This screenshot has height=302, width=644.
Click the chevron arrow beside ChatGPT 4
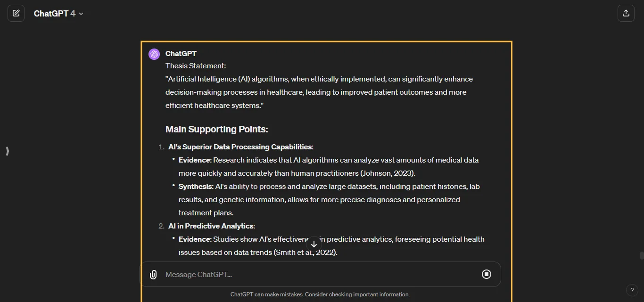tap(81, 14)
